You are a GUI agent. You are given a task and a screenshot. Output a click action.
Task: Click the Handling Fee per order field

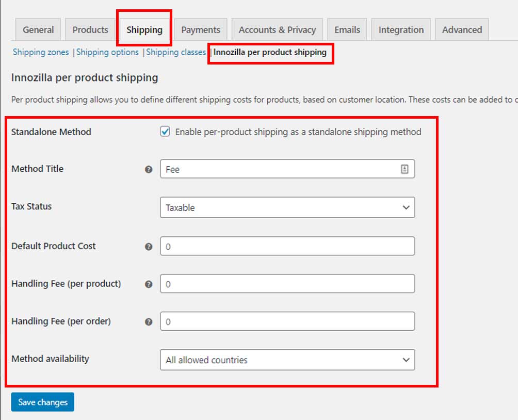[x=287, y=321]
